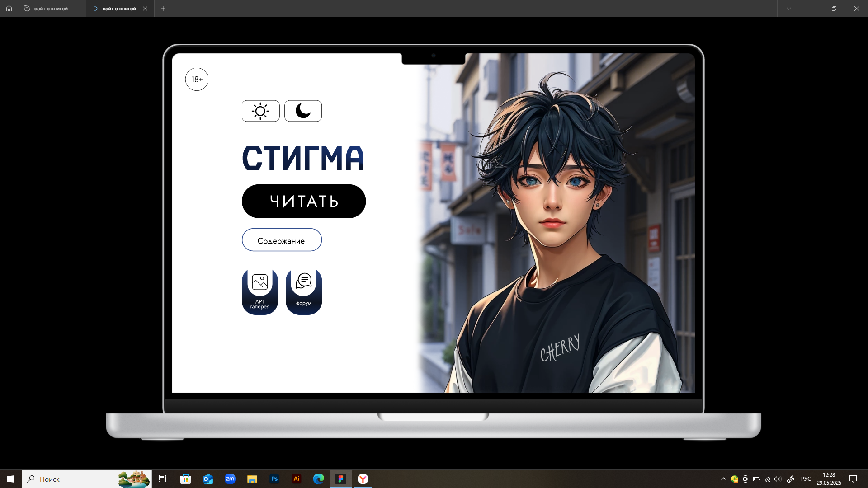Screen dimensions: 868x488
Task: Toggle the РУС input language indicator
Action: point(806,479)
